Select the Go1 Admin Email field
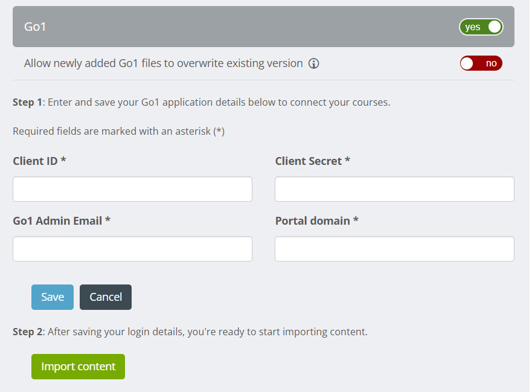 point(132,249)
